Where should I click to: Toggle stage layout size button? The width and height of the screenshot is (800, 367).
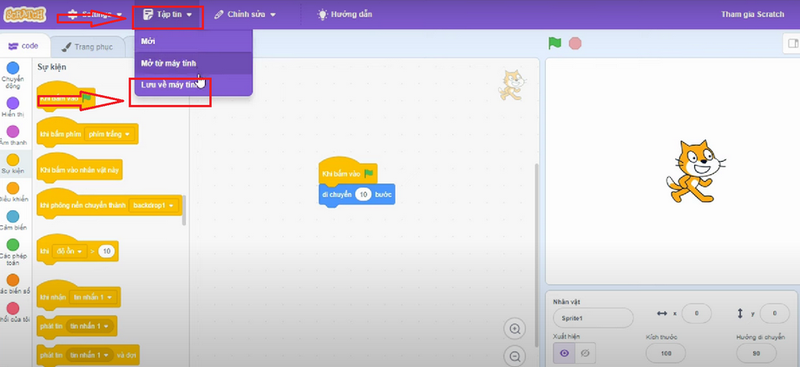(792, 44)
